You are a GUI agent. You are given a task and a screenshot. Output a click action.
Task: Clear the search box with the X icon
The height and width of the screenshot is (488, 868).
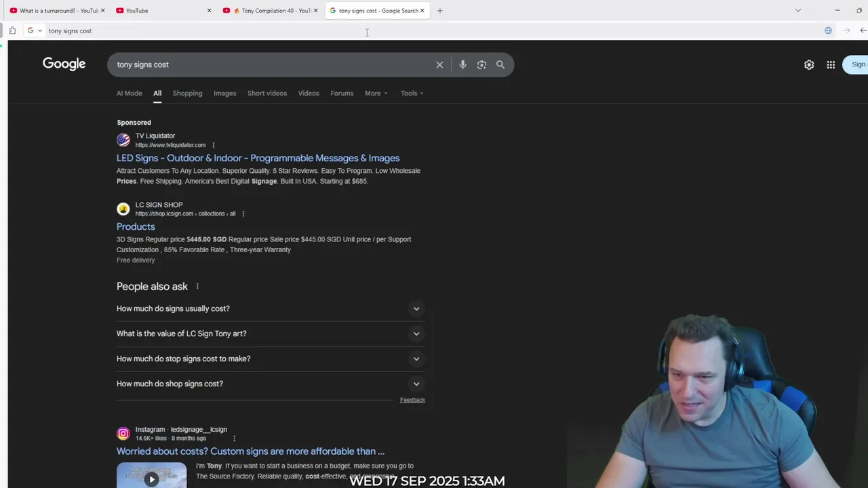click(439, 65)
